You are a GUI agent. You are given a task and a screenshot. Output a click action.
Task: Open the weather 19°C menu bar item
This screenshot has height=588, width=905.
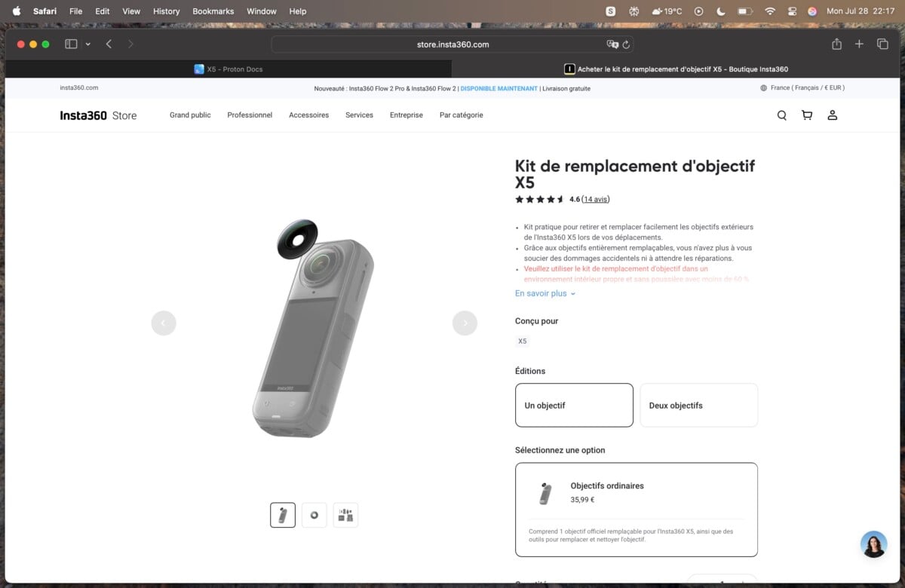667,11
